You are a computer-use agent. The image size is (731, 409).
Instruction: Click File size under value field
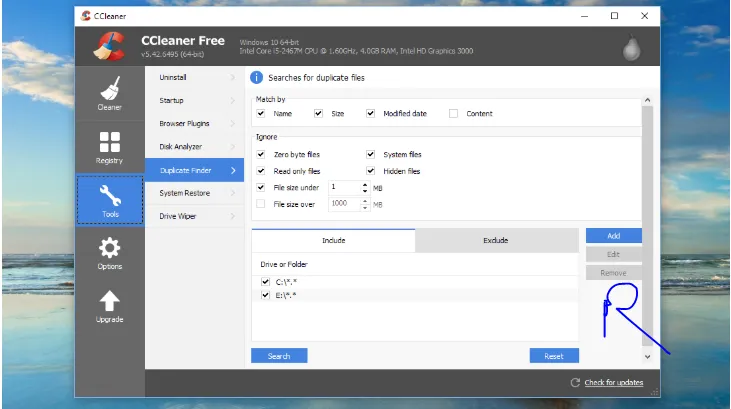click(x=344, y=187)
